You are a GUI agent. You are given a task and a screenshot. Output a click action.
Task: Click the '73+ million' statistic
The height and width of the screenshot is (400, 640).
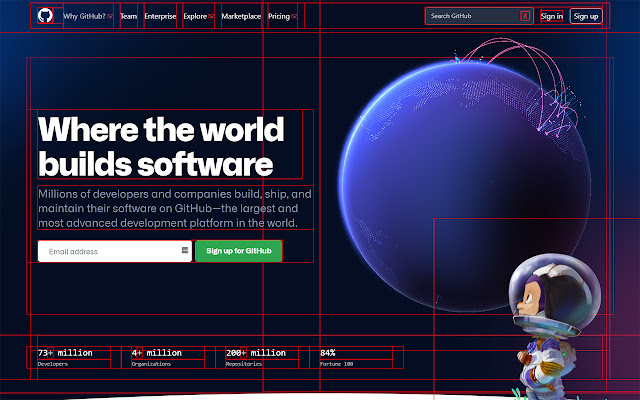tap(65, 353)
